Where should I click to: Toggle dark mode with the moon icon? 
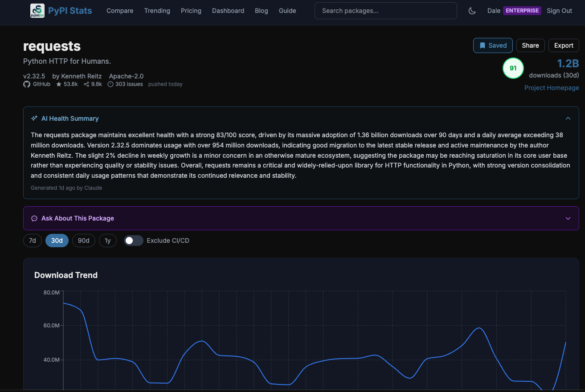pos(472,10)
